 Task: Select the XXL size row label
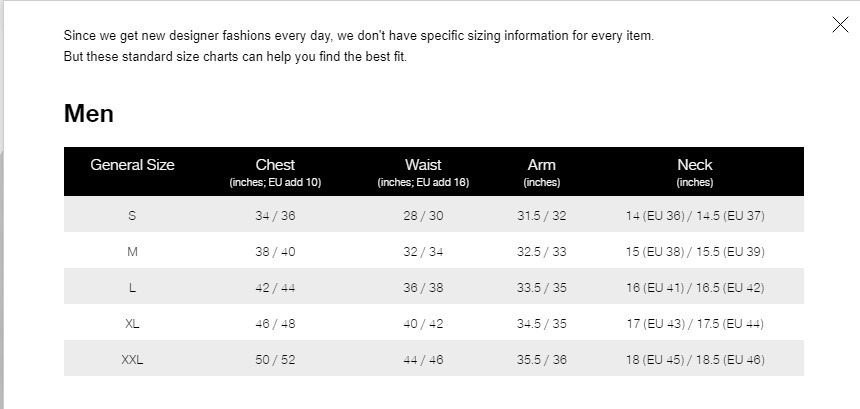[x=132, y=360]
